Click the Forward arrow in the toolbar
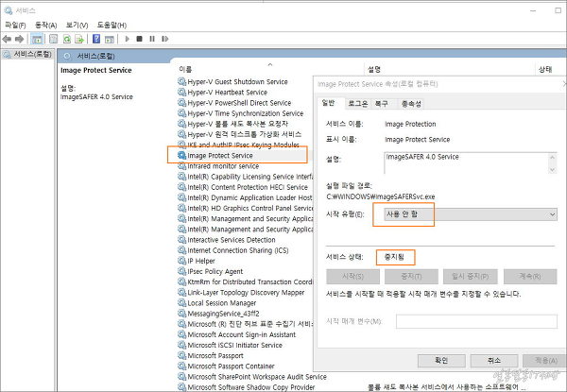Viewport: 567px width, 392px height. point(20,39)
